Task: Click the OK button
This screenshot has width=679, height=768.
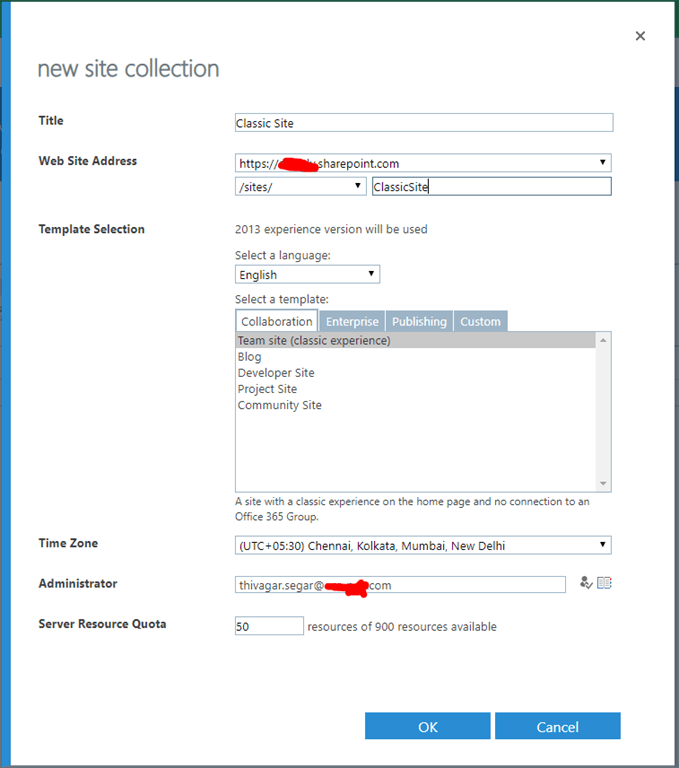Action: tap(428, 726)
